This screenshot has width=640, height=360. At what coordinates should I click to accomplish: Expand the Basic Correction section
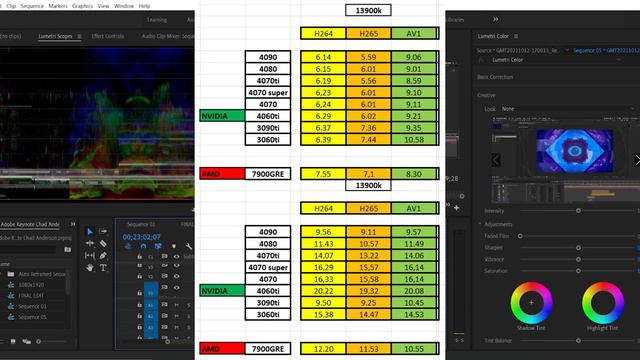pos(495,77)
